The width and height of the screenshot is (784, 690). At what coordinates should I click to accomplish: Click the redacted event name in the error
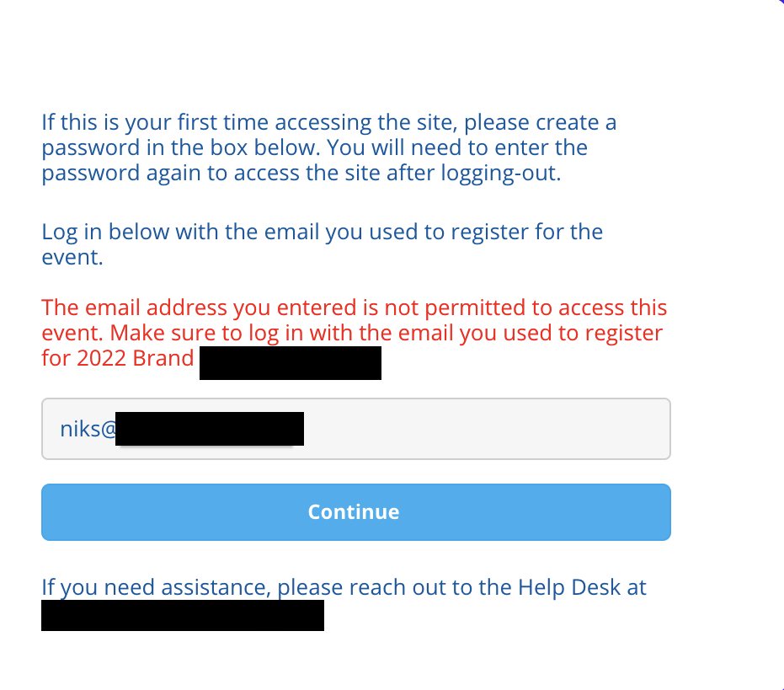pos(290,362)
